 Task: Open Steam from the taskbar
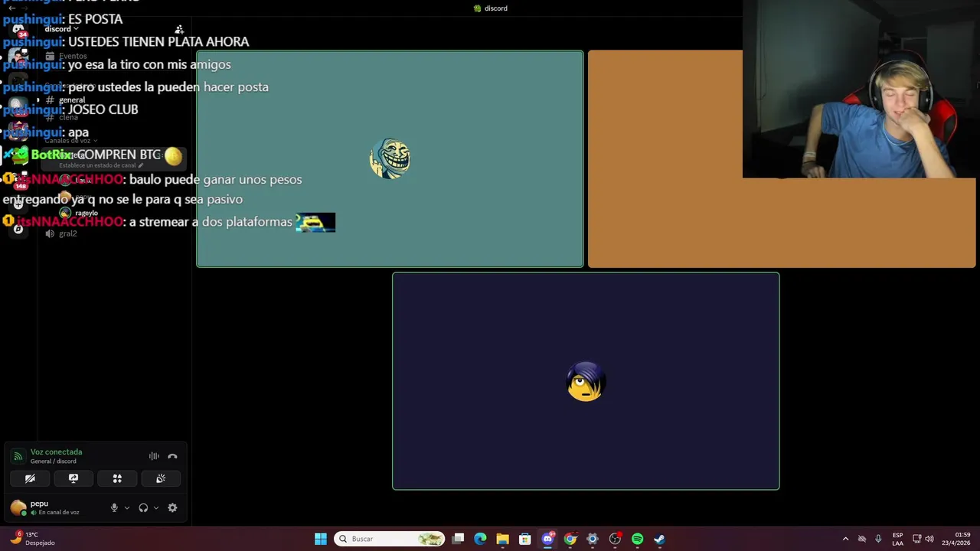pos(659,539)
